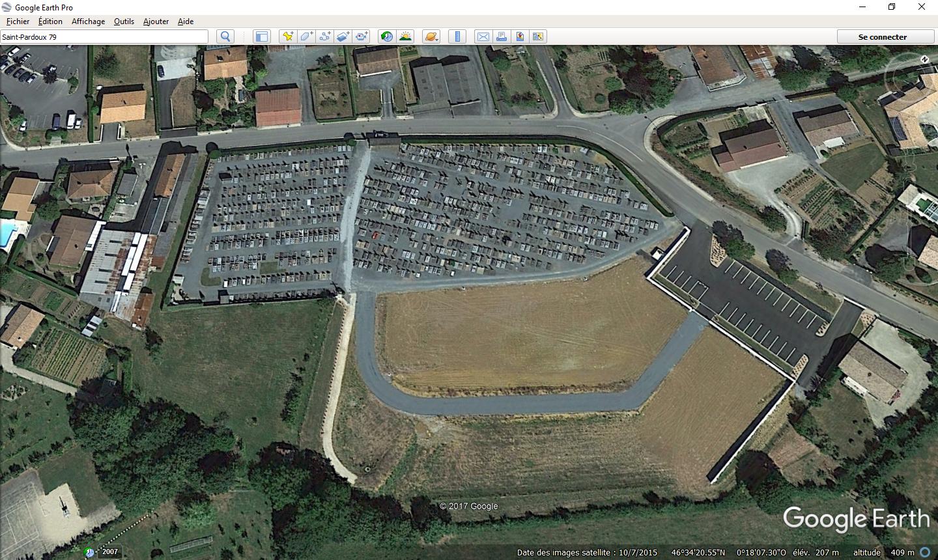Image resolution: width=938 pixels, height=560 pixels.
Task: Add an image overlay
Action: click(x=343, y=36)
